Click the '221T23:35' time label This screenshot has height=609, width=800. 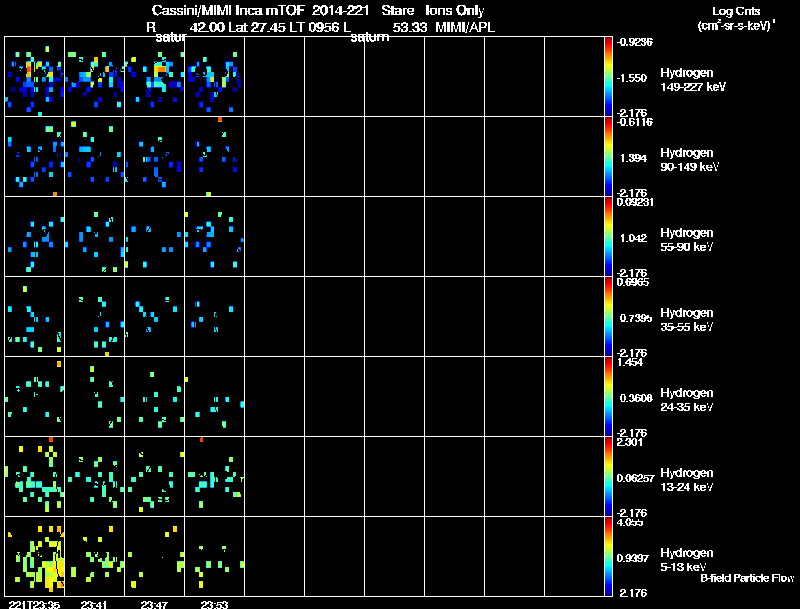(x=34, y=604)
